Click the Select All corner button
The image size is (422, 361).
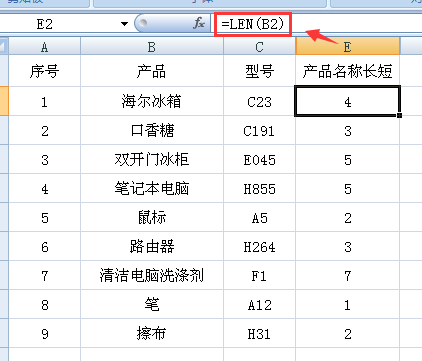[x=4, y=46]
